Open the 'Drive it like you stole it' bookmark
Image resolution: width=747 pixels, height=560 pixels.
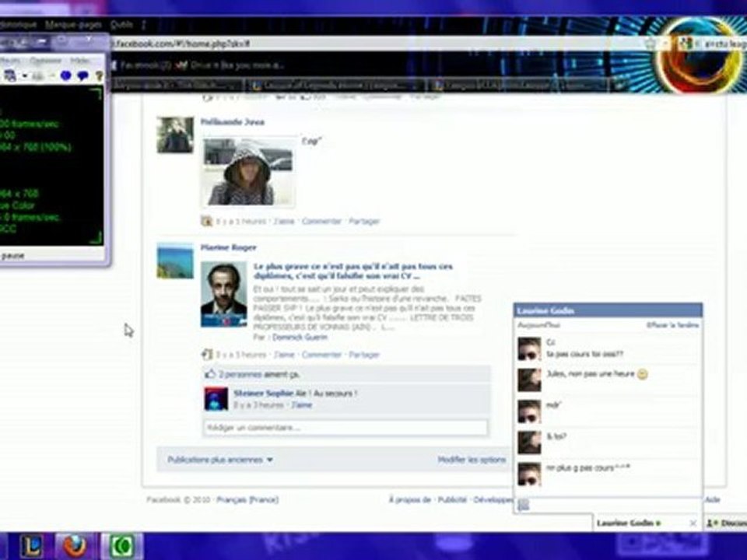point(230,65)
